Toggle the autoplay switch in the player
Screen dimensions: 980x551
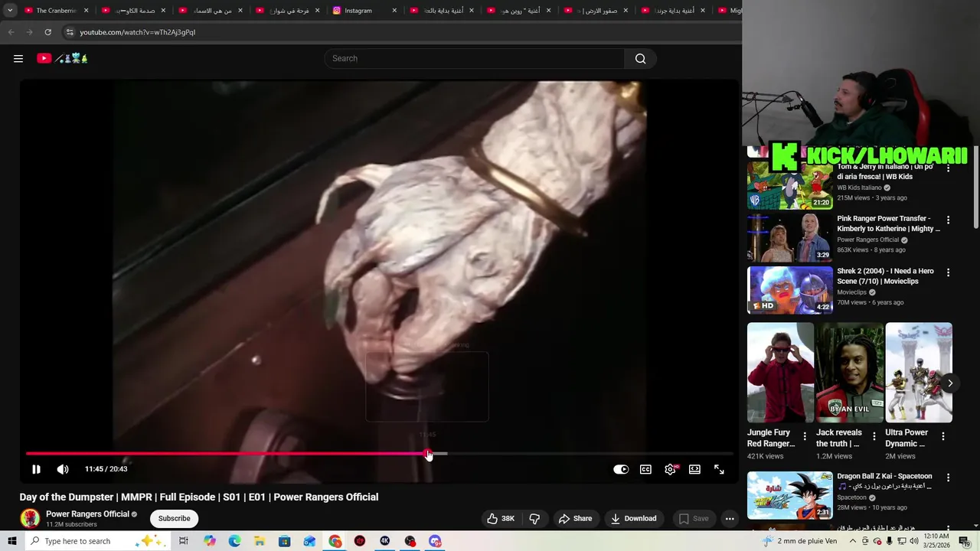(621, 469)
